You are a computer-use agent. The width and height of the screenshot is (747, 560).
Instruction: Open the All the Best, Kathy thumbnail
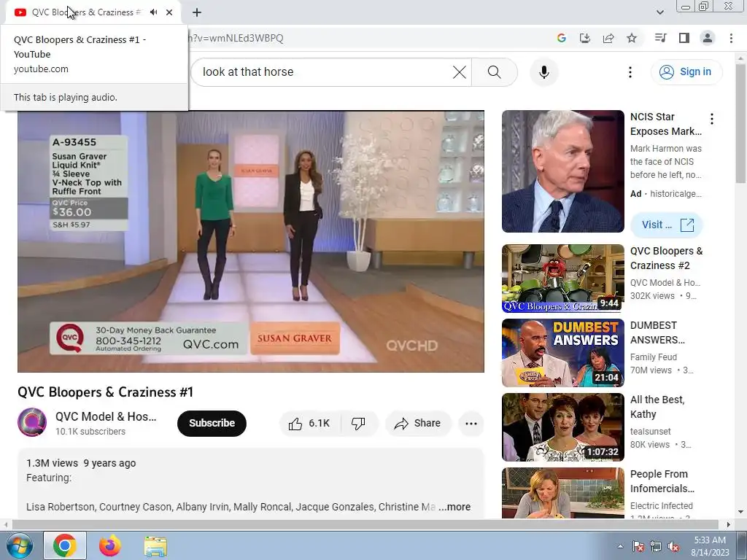click(562, 427)
